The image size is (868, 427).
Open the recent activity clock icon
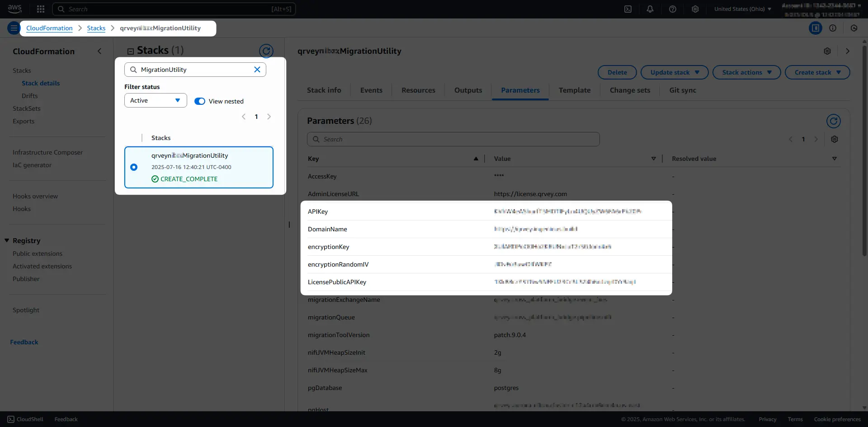pyautogui.click(x=854, y=28)
